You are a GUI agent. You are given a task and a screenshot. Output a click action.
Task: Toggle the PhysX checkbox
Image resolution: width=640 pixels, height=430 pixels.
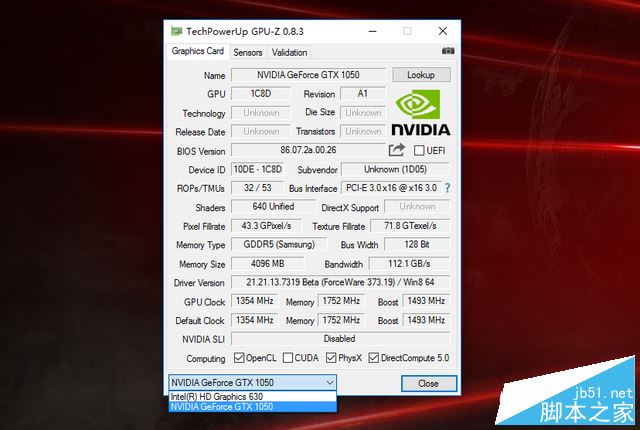pos(331,358)
